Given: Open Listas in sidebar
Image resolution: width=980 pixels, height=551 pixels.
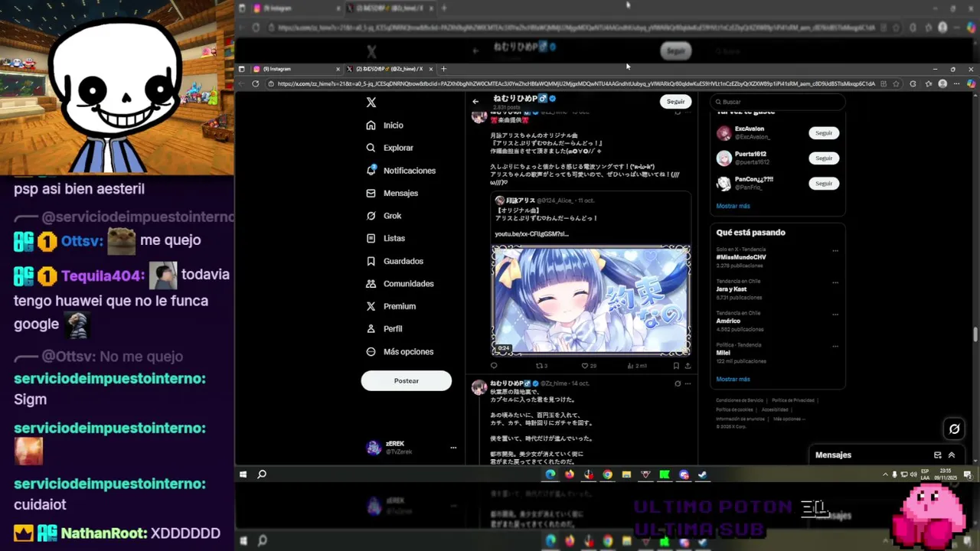Looking at the screenshot, I should point(386,238).
